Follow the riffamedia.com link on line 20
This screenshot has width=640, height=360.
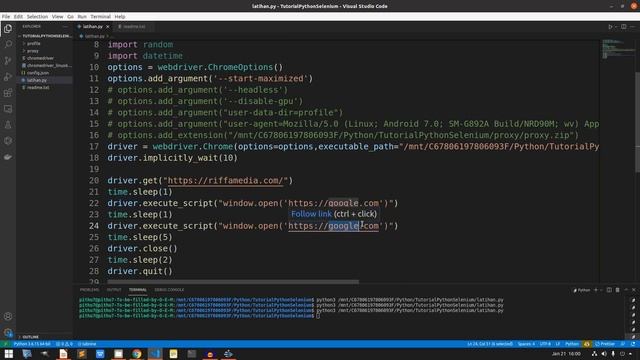(x=225, y=180)
